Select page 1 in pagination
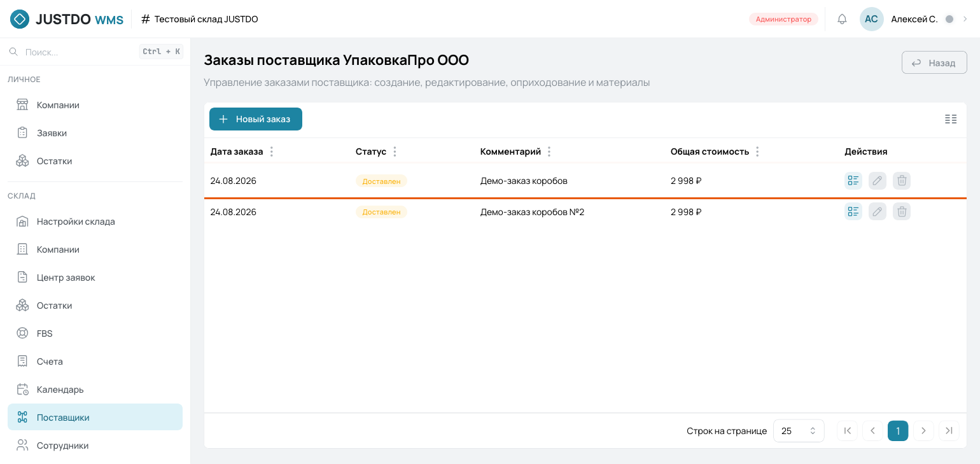This screenshot has width=980, height=464. [x=898, y=431]
